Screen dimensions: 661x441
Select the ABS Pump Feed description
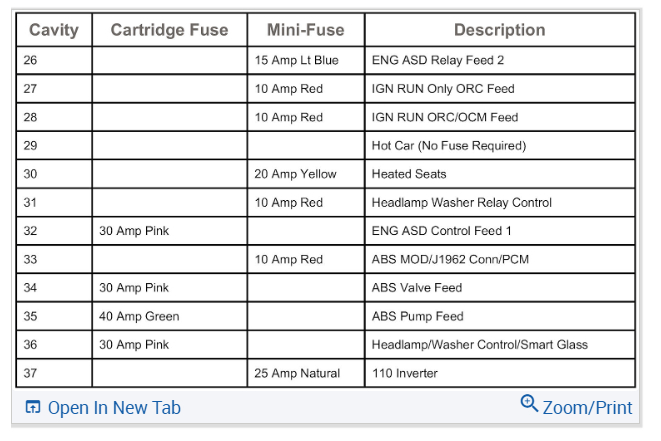click(418, 317)
